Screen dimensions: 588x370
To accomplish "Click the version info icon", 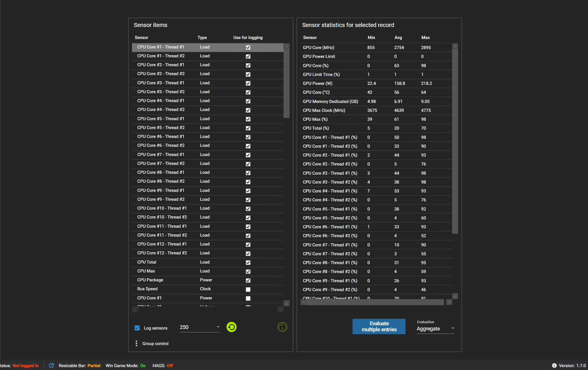I will coord(554,365).
